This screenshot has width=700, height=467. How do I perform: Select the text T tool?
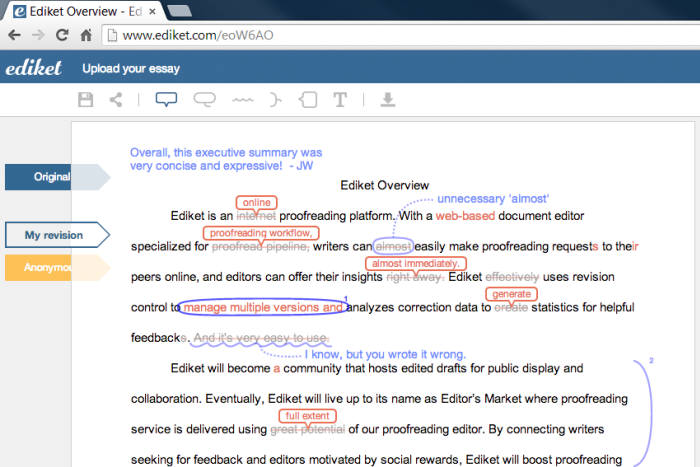coord(340,99)
